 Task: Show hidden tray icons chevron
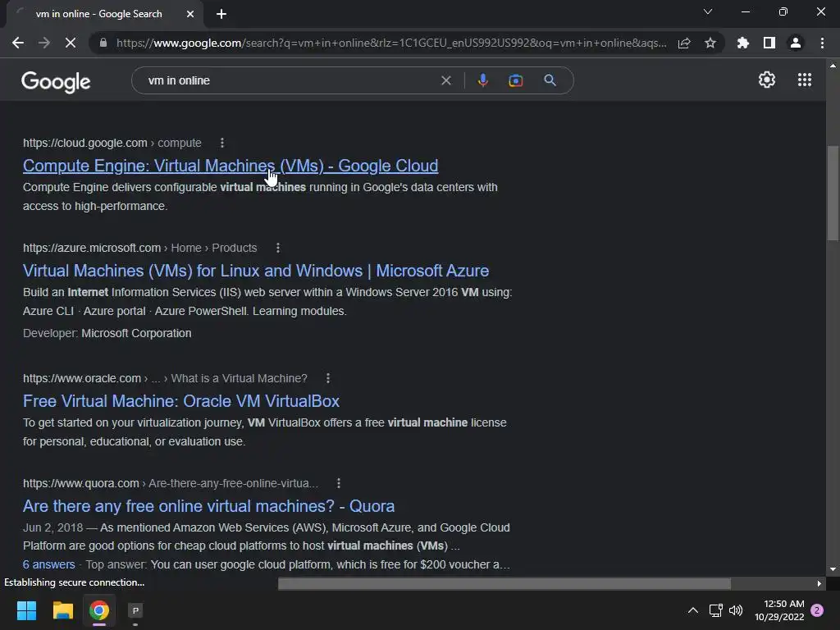tap(692, 610)
